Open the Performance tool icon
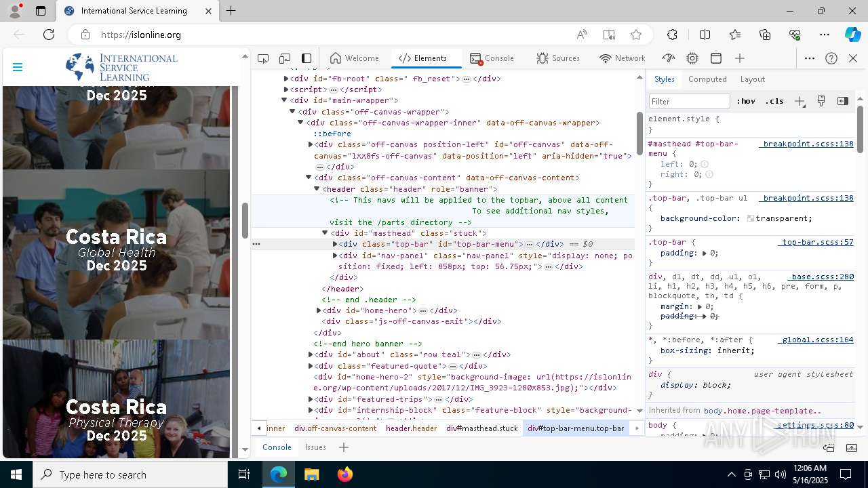Image resolution: width=868 pixels, height=488 pixels. (x=669, y=58)
